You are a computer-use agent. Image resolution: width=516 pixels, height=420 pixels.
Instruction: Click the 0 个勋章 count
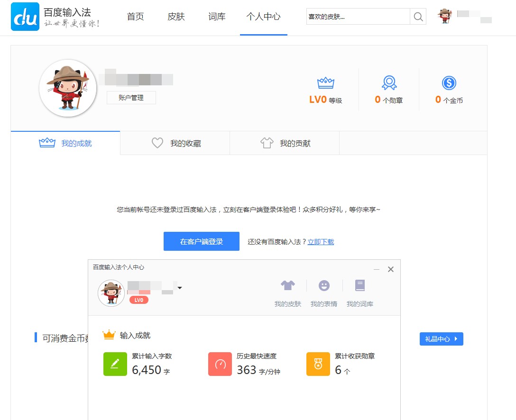(388, 100)
